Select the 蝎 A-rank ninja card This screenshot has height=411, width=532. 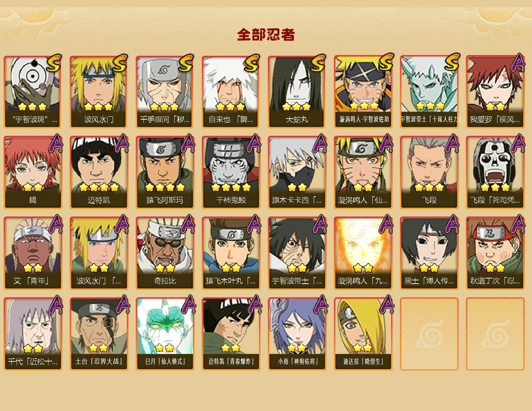33,172
